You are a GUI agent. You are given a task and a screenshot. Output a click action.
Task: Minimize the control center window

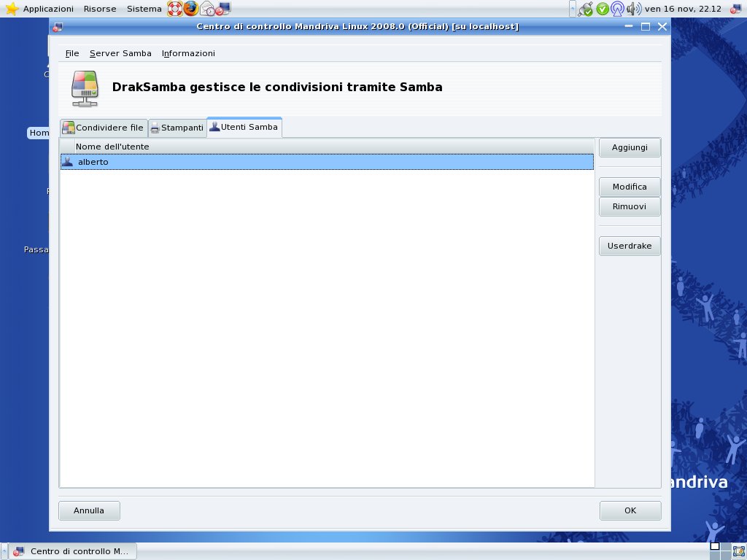point(629,27)
